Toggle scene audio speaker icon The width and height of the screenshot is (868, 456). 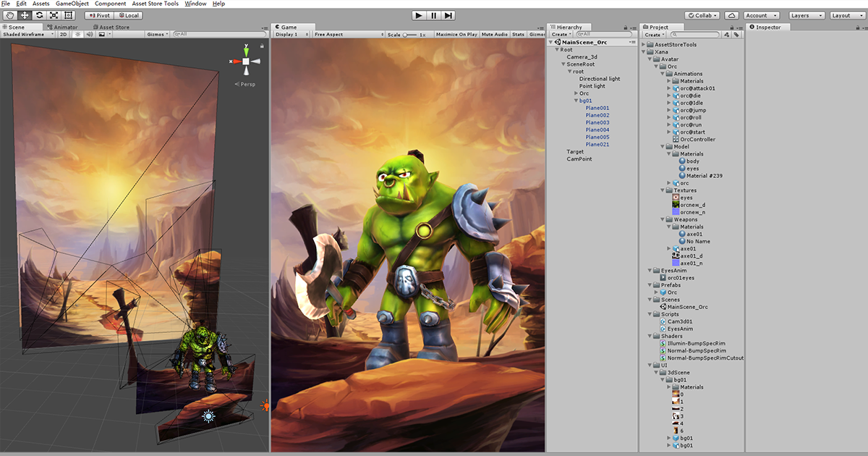(x=90, y=34)
